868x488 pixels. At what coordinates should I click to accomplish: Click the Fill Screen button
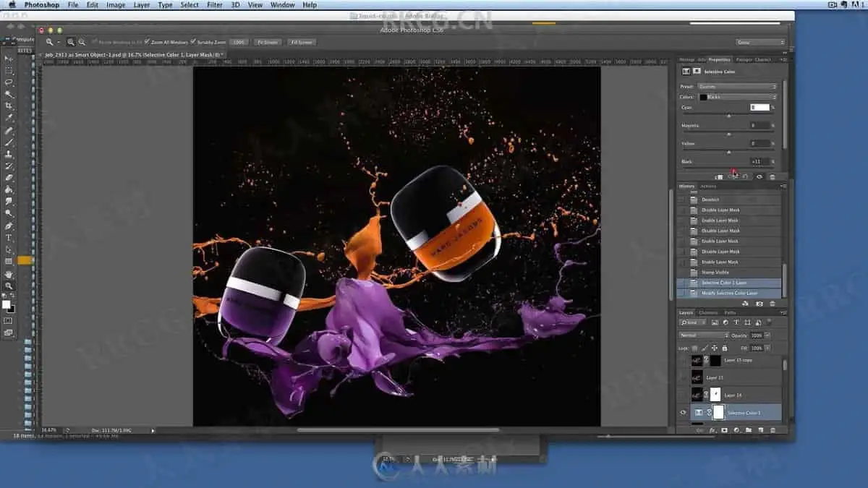(x=300, y=43)
